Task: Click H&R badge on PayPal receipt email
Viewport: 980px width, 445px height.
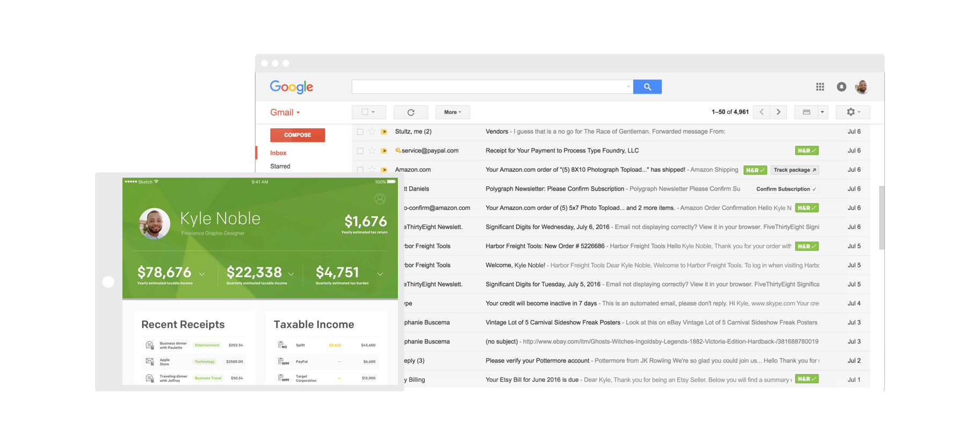Action: click(807, 151)
